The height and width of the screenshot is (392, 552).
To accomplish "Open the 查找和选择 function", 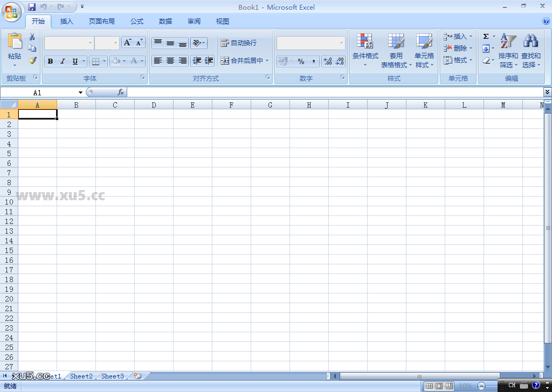I will (x=530, y=48).
